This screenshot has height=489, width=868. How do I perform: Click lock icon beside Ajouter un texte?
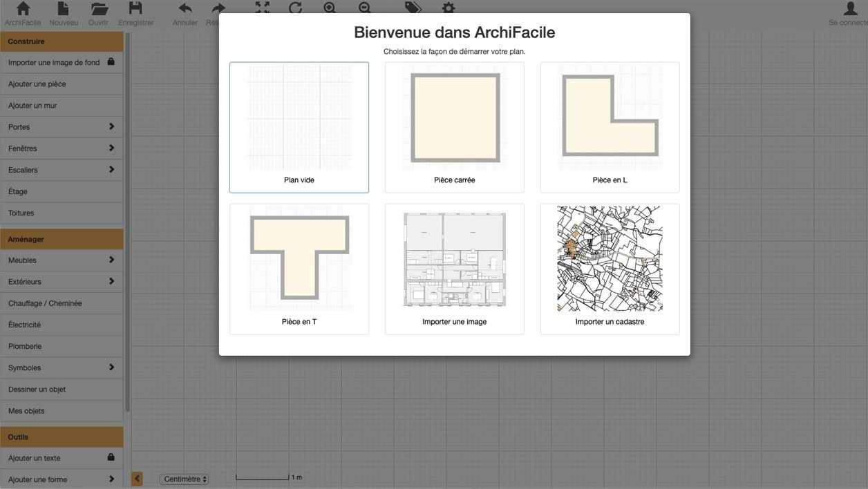(111, 457)
